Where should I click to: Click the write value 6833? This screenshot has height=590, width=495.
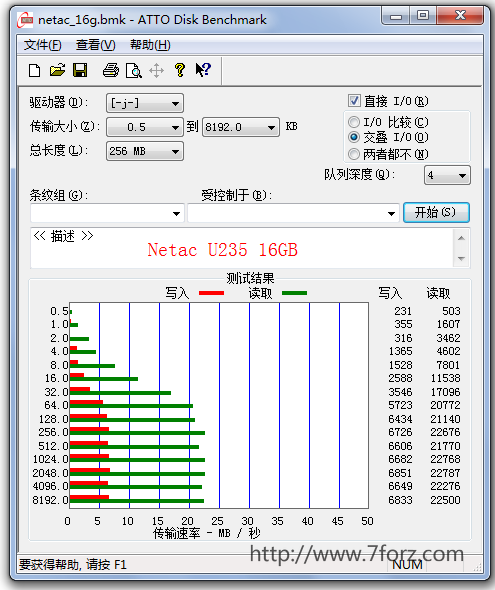coord(400,500)
